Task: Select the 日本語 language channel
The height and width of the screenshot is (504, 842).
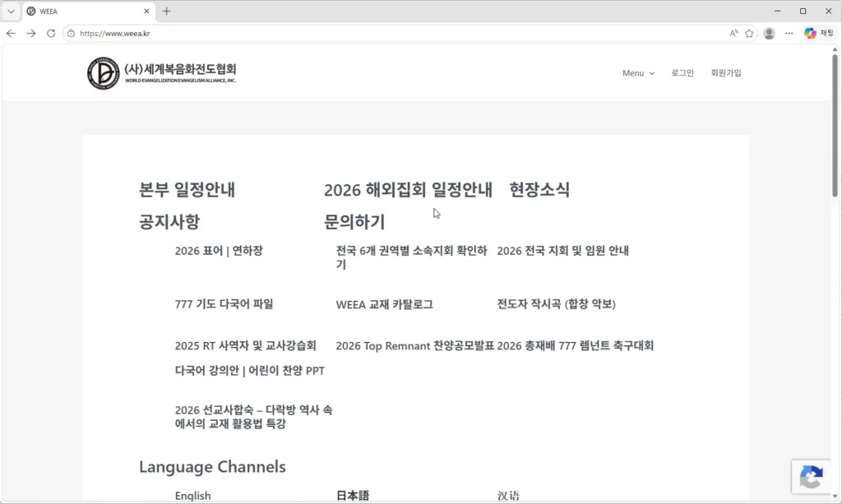Action: [352, 496]
